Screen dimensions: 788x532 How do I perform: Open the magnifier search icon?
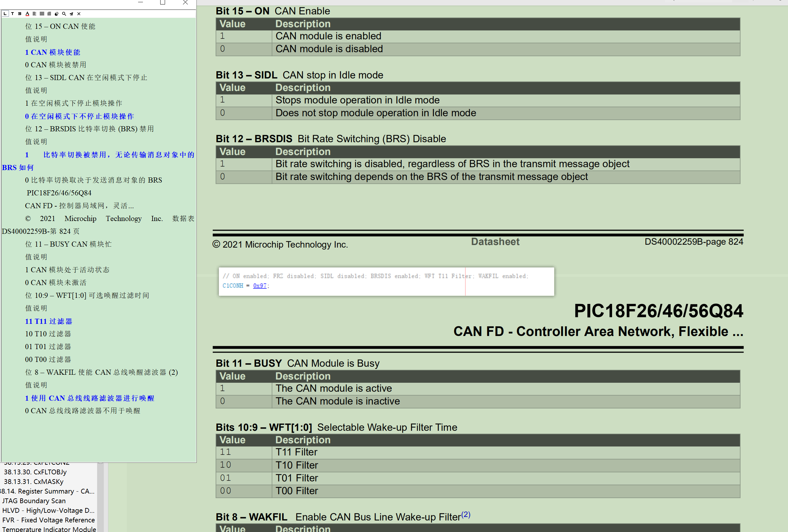pyautogui.click(x=64, y=13)
